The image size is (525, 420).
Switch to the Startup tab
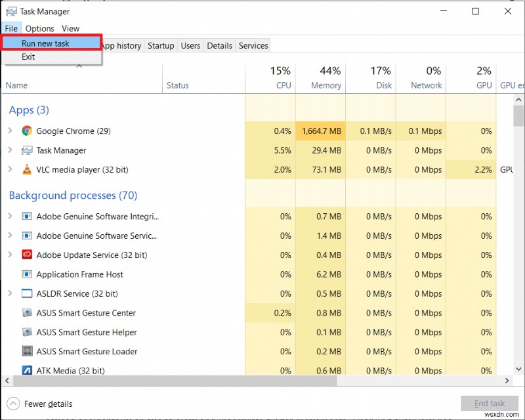click(x=161, y=45)
